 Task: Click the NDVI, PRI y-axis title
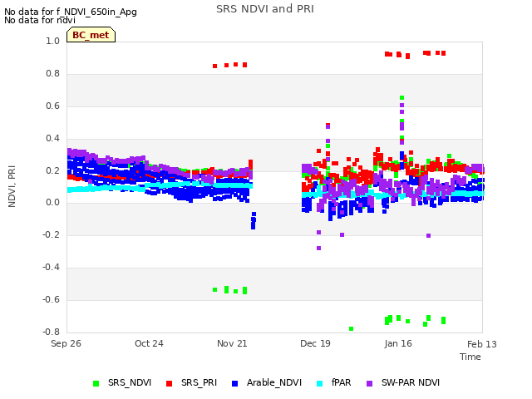pos(12,186)
